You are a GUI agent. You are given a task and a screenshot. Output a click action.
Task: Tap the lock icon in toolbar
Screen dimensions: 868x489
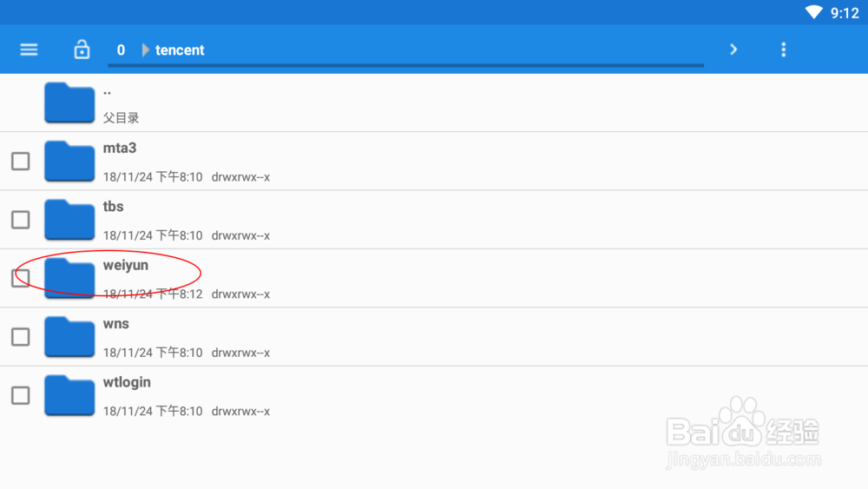[82, 50]
